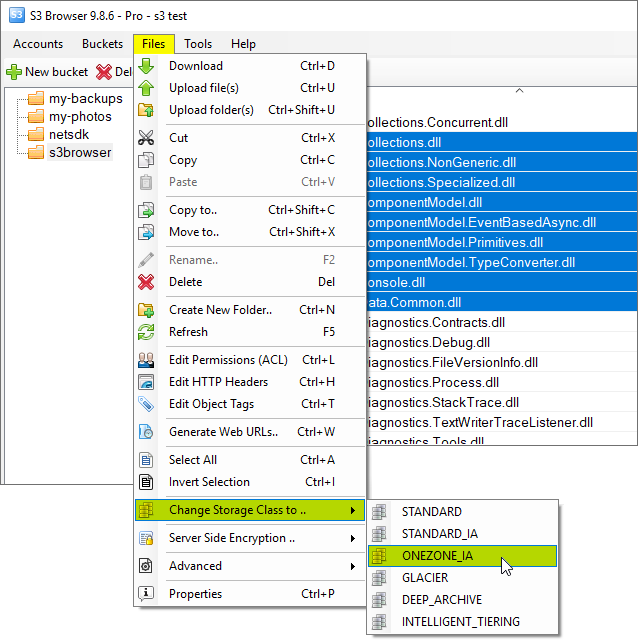
Task: Select Upload file(s) menu entry
Action: click(x=250, y=88)
